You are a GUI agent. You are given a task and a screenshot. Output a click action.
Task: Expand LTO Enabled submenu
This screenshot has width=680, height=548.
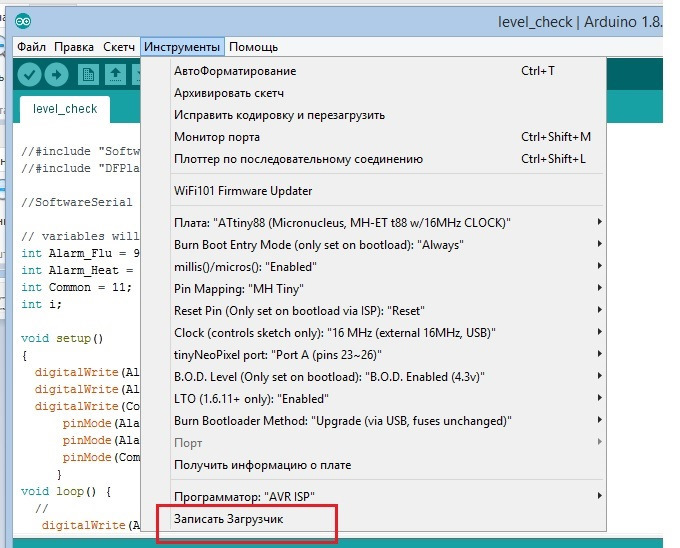[373, 399]
